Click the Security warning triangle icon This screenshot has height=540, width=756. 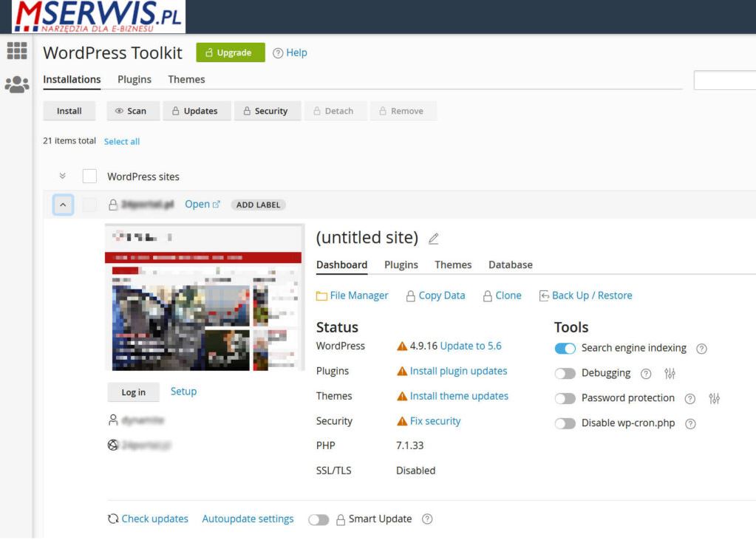(401, 421)
